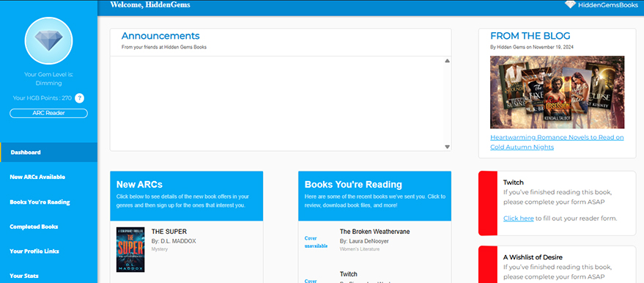Select the By: D.L. MADDOX author text

[174, 241]
